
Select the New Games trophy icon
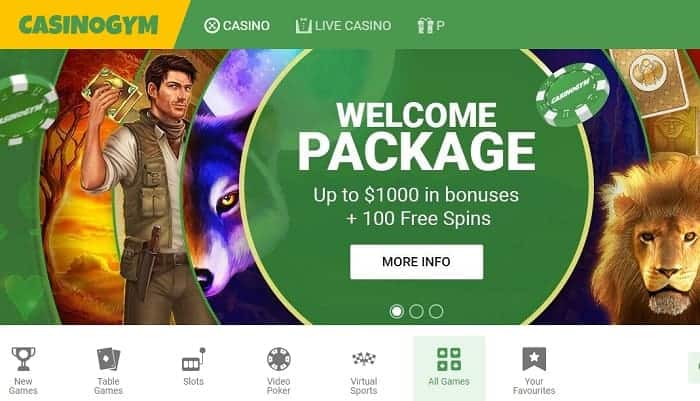coord(23,359)
